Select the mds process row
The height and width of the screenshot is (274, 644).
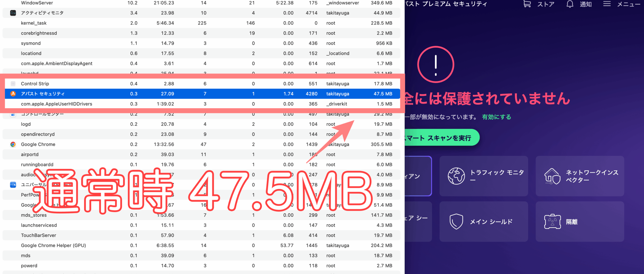point(201,255)
